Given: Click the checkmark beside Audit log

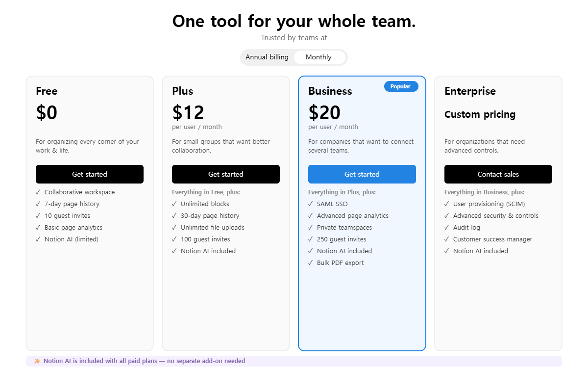Looking at the screenshot, I should [446, 227].
